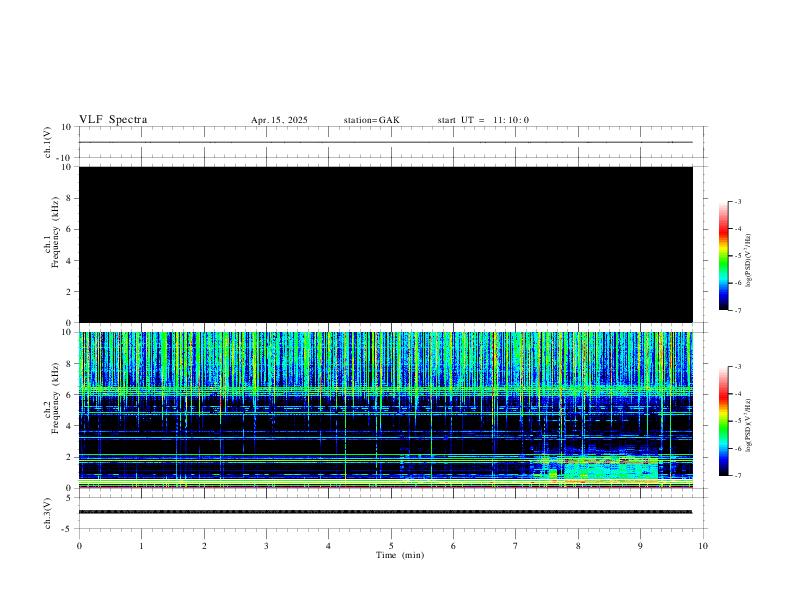Screen dimensions: 792x612
Task: Click the "-3" label on upper color bar
Action: tap(737, 201)
